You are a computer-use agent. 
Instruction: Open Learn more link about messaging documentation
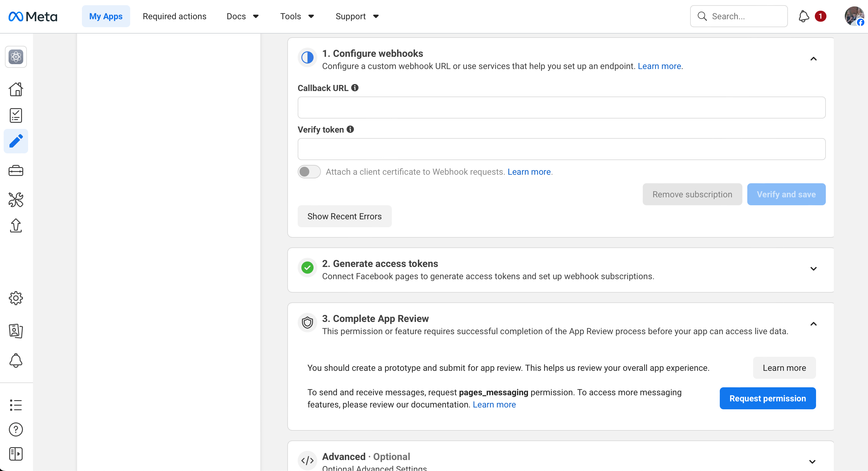[494, 404]
